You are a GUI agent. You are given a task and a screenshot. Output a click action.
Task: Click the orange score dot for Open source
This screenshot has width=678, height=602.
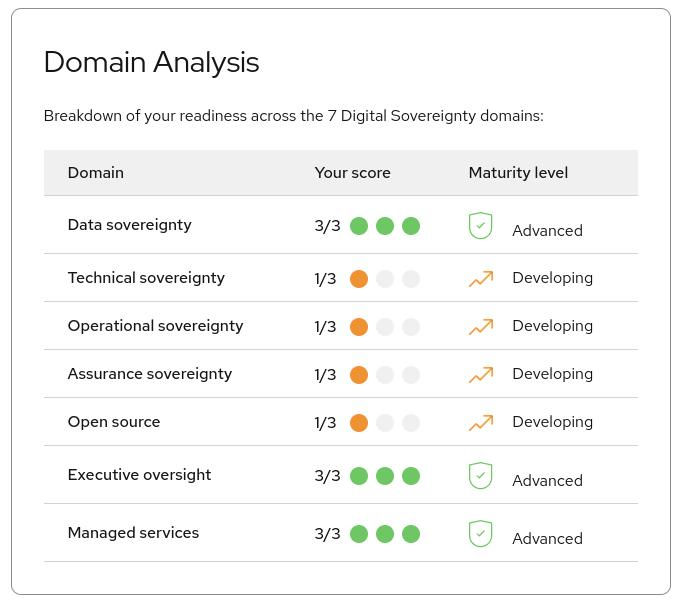click(x=359, y=423)
